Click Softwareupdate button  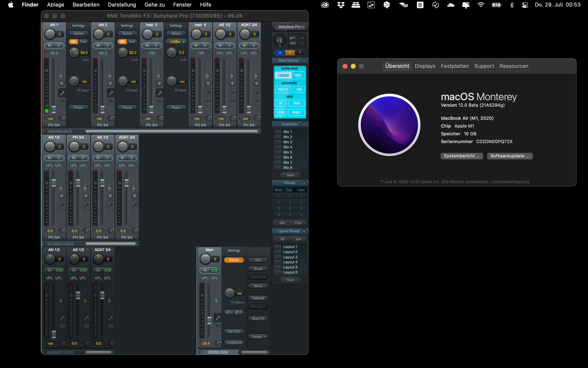pos(510,156)
